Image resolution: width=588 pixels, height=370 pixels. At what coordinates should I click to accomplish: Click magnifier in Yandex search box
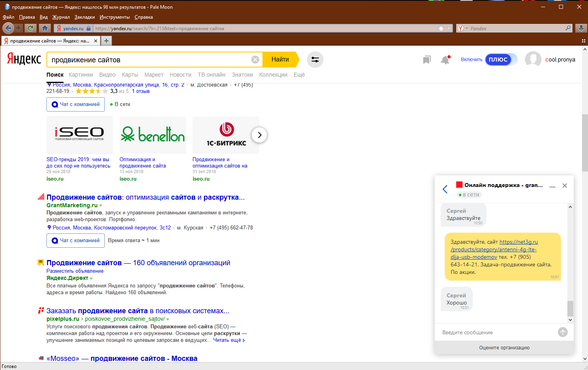[568, 28]
